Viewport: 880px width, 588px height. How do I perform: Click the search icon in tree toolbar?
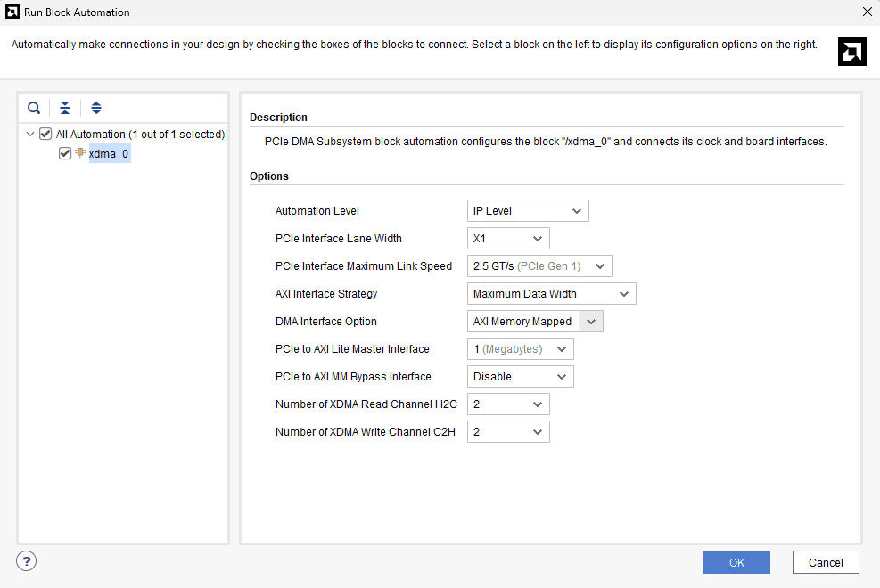coord(34,108)
